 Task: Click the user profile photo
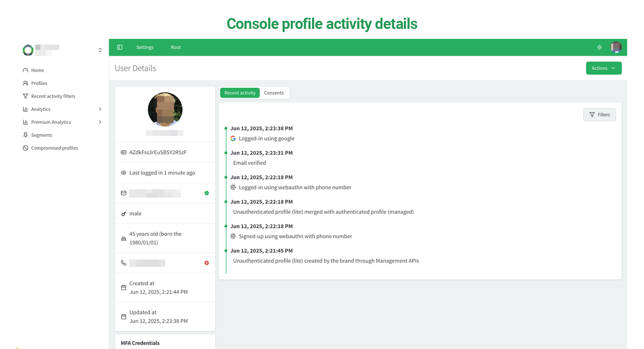pos(165,109)
